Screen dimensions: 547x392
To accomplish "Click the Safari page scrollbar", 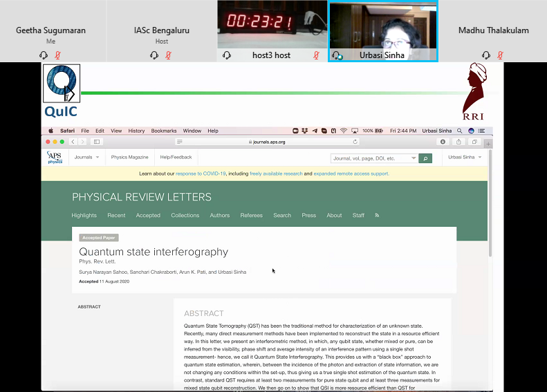I will 490,203.
